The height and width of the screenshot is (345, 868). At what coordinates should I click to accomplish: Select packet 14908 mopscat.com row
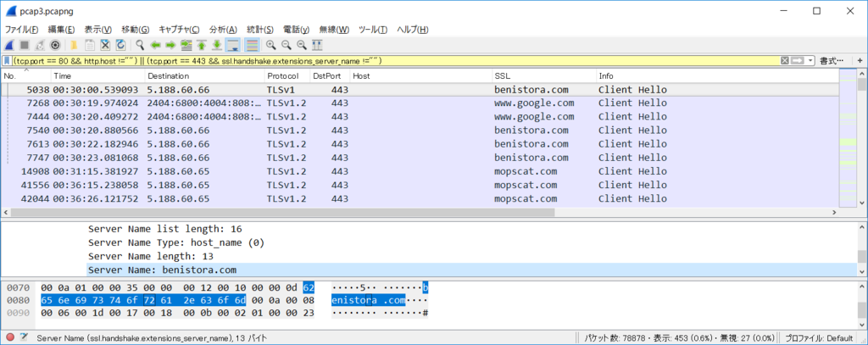click(x=420, y=172)
